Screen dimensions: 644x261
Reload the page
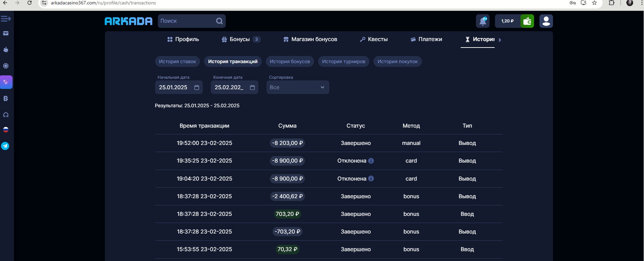coord(30,3)
